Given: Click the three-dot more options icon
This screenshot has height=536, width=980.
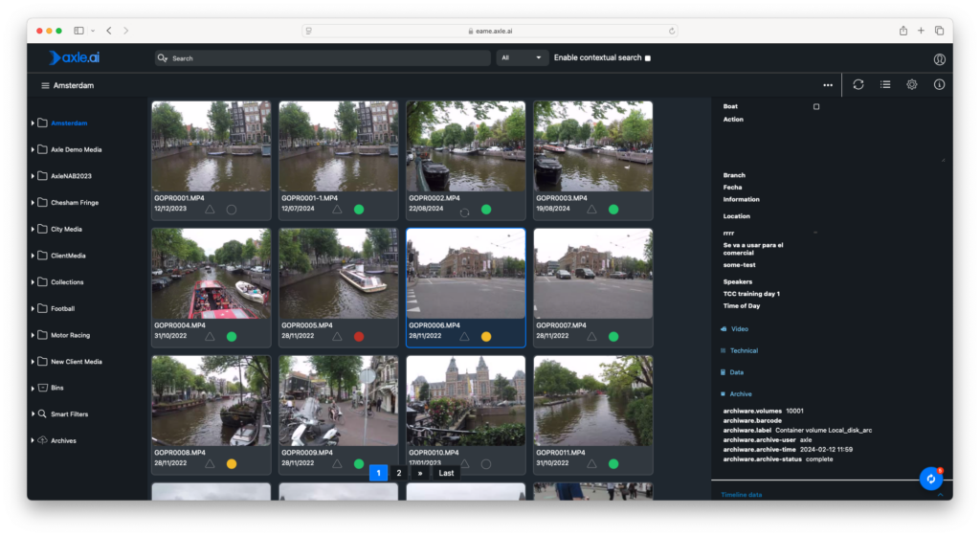Looking at the screenshot, I should pyautogui.click(x=827, y=85).
